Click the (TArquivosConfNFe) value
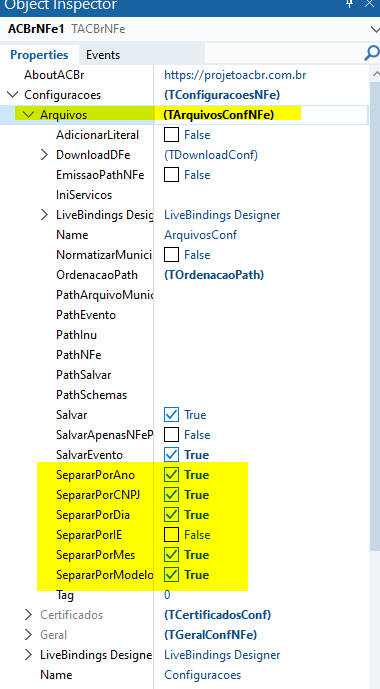 [x=219, y=115]
